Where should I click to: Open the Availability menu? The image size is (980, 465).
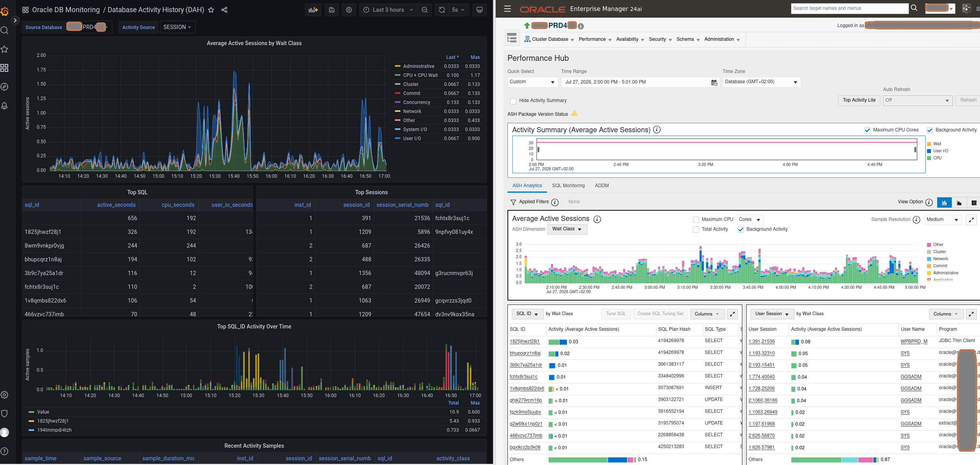(630, 39)
